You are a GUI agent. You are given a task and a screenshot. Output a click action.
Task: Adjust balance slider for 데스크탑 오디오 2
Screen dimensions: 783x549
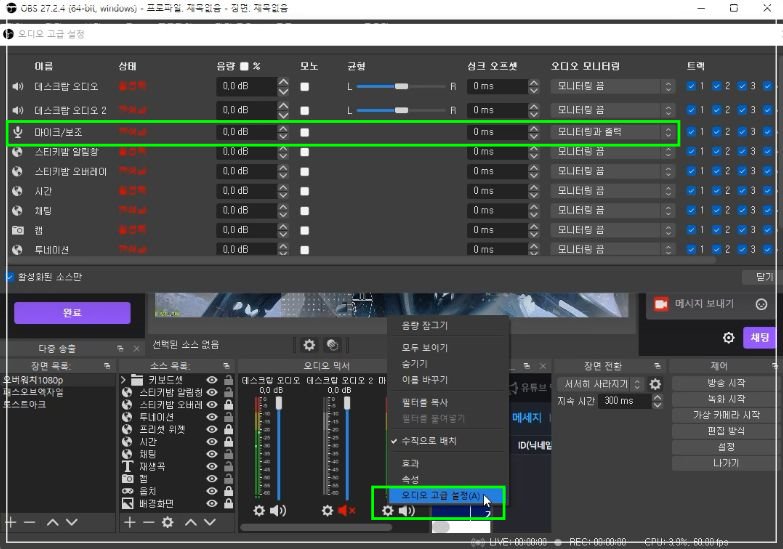401,110
